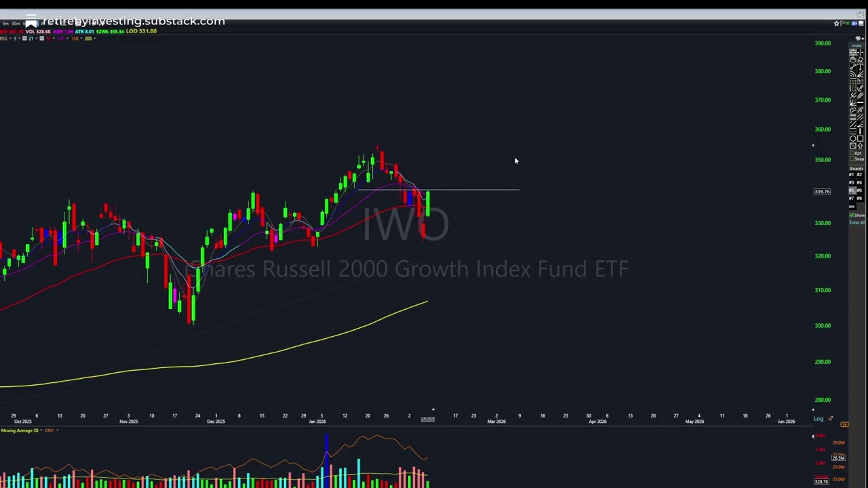
Task: Switch to drawing board #1
Action: click(852, 175)
